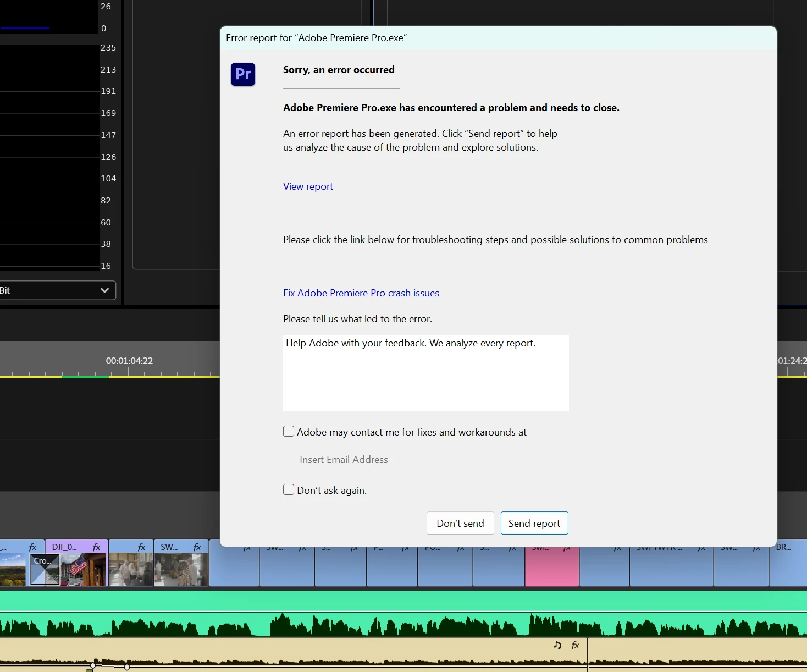The width and height of the screenshot is (807, 672).
Task: Click the fx badge on the DJI_0 clip
Action: [97, 547]
